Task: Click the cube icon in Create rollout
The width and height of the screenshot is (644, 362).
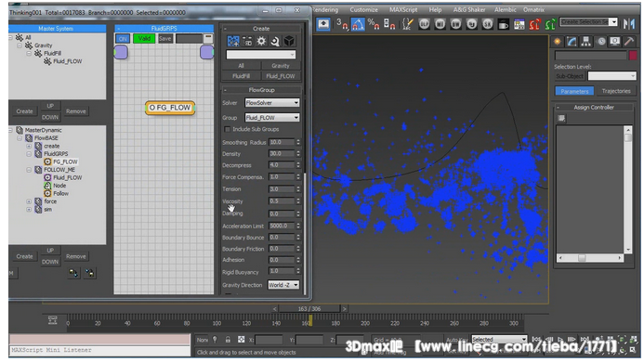Action: pyautogui.click(x=289, y=41)
